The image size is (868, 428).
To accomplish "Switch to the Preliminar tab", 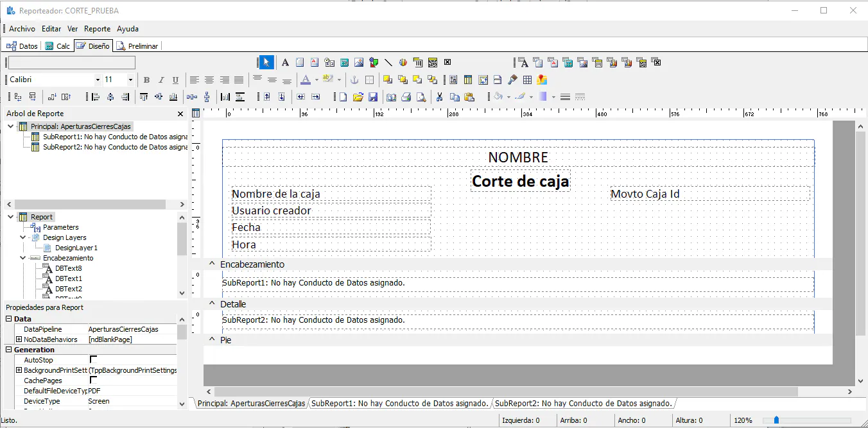I will point(137,46).
